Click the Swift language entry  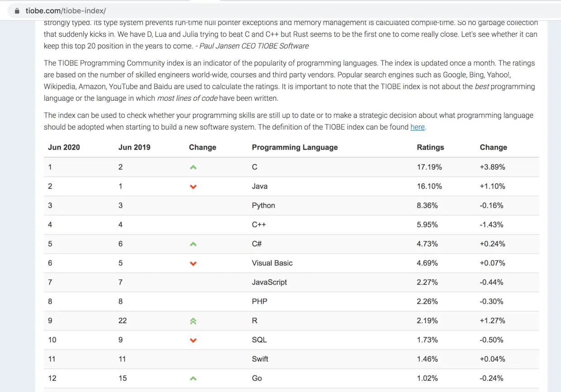pyautogui.click(x=260, y=359)
